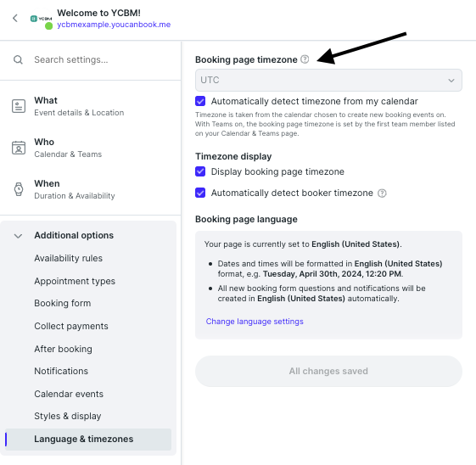This screenshot has height=465, width=476.
Task: Click the What event details icon
Action: pos(19,106)
